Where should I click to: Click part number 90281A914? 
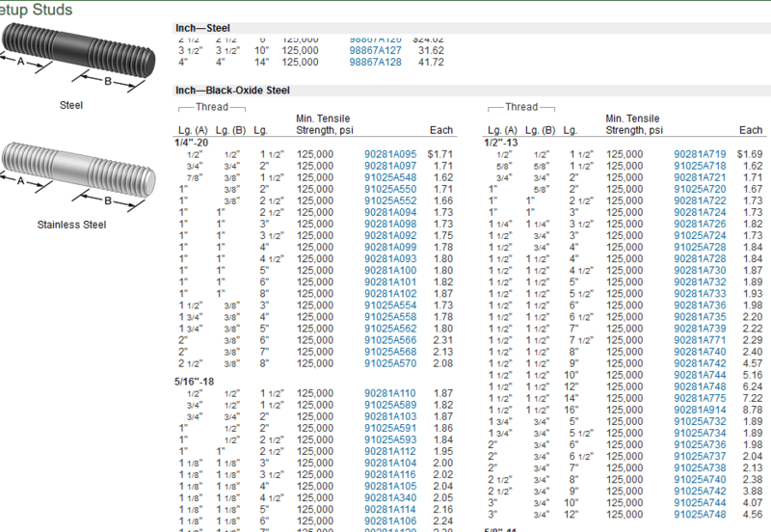(700, 409)
